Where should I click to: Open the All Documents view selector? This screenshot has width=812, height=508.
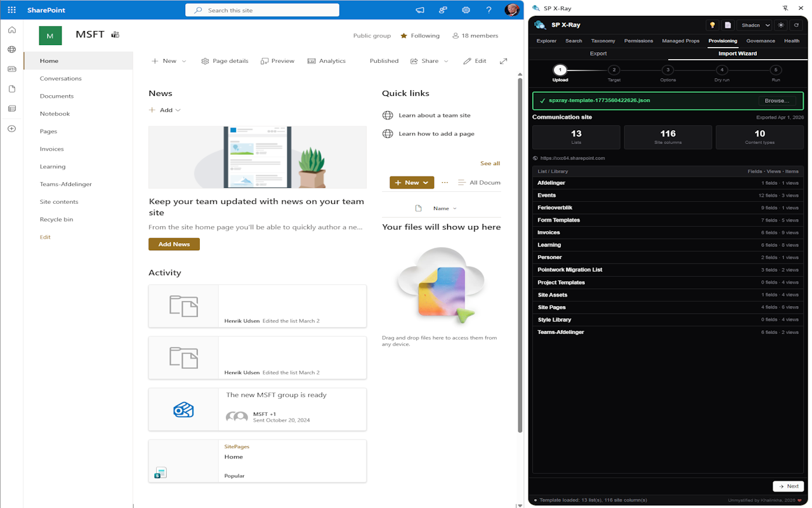[479, 182]
